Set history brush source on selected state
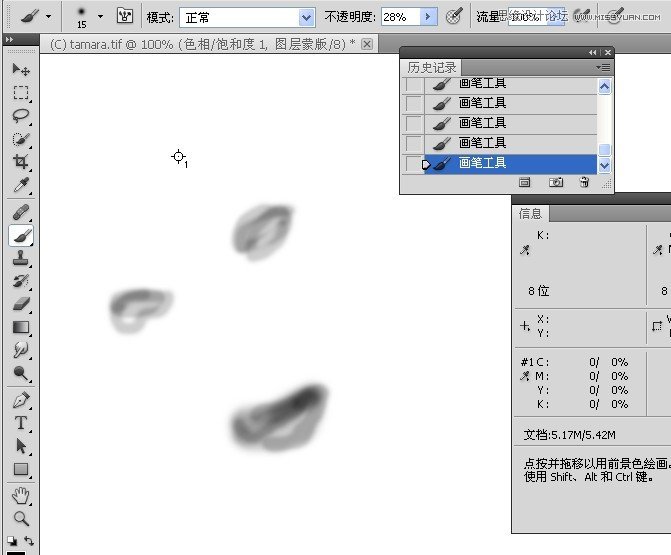 click(x=413, y=163)
